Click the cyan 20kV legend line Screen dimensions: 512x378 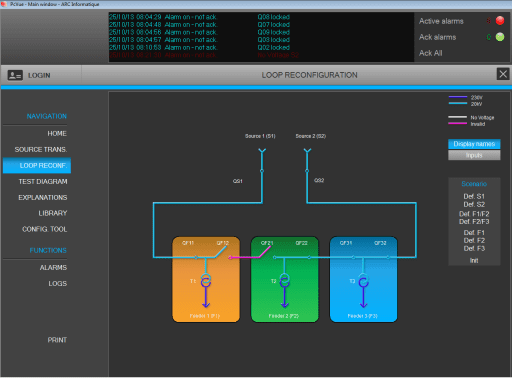[458, 103]
